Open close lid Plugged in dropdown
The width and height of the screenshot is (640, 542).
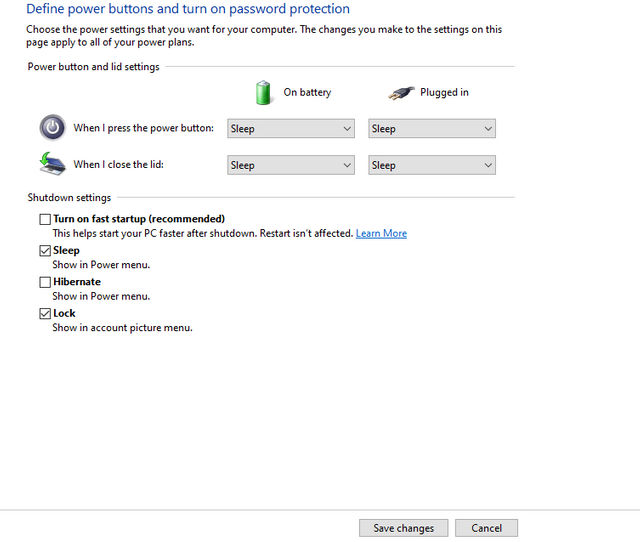pos(432,165)
